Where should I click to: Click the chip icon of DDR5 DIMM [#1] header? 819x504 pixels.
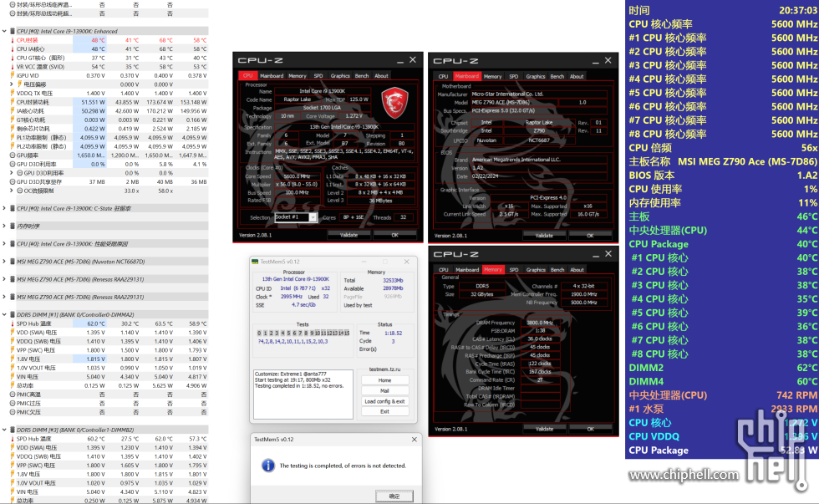13,315
